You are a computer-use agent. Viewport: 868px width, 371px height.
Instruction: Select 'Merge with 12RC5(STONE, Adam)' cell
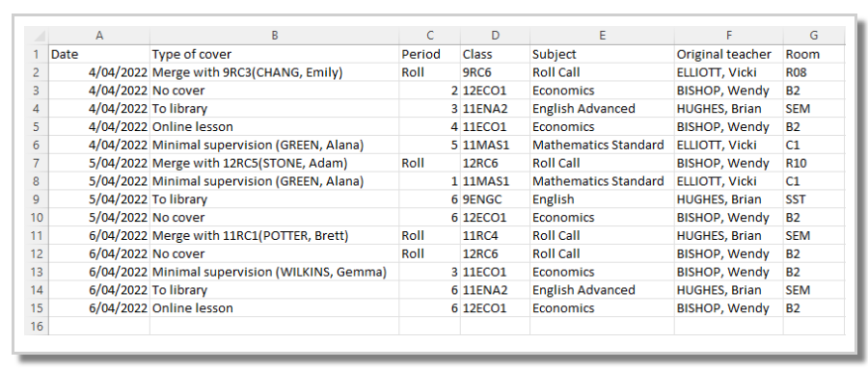tap(275, 163)
